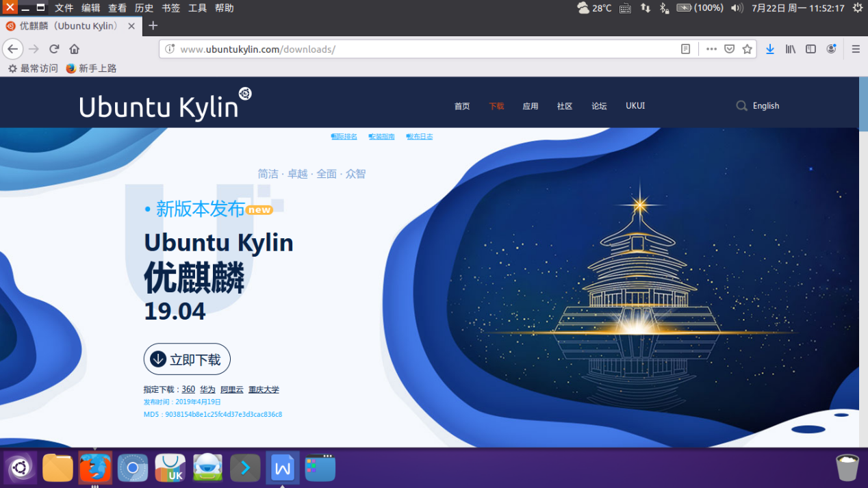Click the Ubuntu Kylin site logo
This screenshot has width=868, height=488.
pos(165,105)
